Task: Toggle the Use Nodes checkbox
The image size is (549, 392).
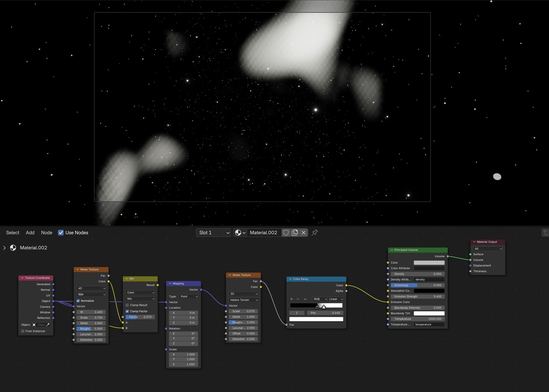Action: pyautogui.click(x=61, y=233)
